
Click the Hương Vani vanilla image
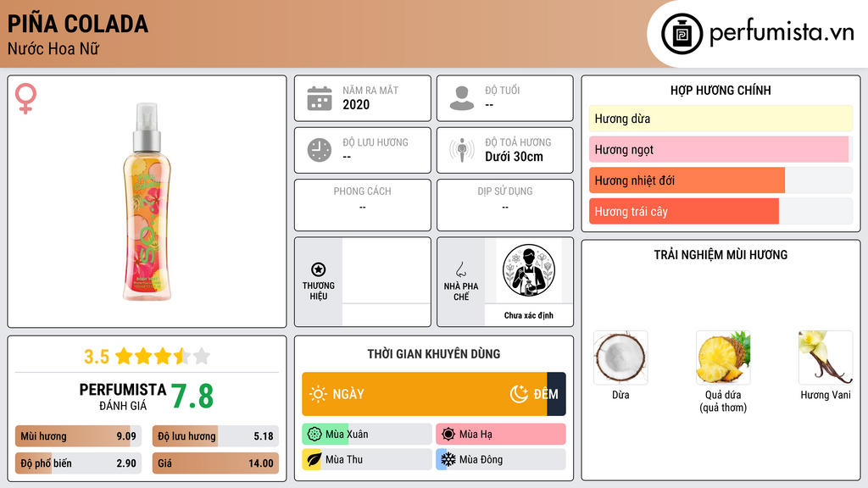(x=826, y=358)
